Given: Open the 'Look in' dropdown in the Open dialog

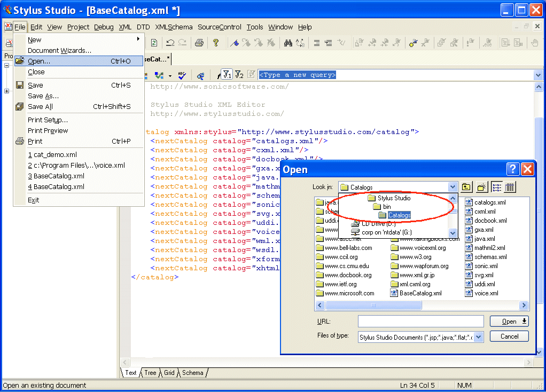Looking at the screenshot, I should [x=452, y=187].
